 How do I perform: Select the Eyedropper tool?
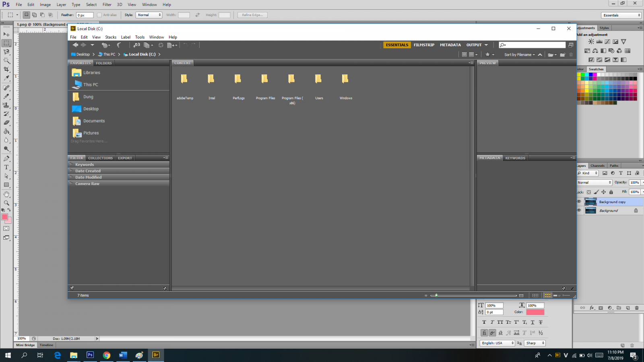pyautogui.click(x=6, y=78)
